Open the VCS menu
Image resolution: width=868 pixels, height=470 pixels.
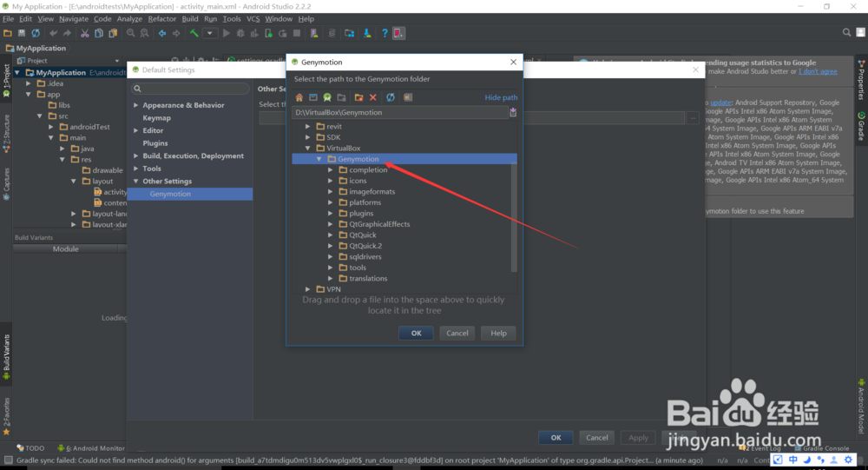click(x=253, y=19)
